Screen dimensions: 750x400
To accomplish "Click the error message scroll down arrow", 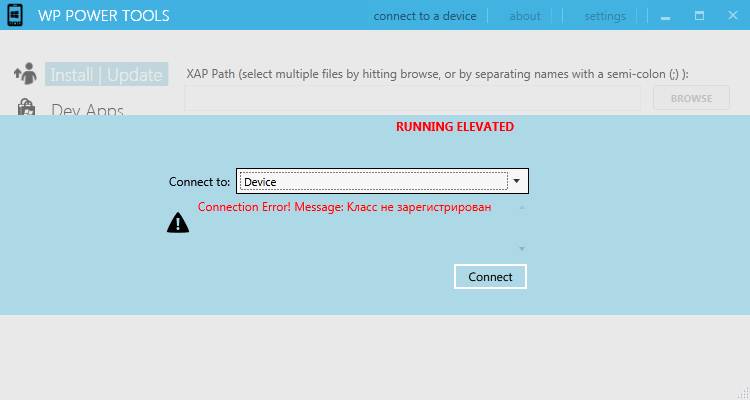I will click(x=522, y=249).
